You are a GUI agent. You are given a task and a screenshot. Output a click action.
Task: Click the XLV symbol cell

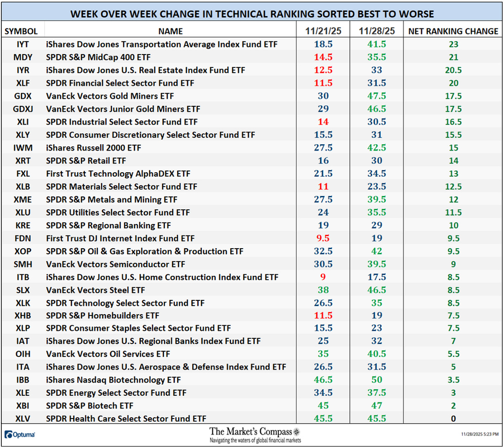pos(23,419)
